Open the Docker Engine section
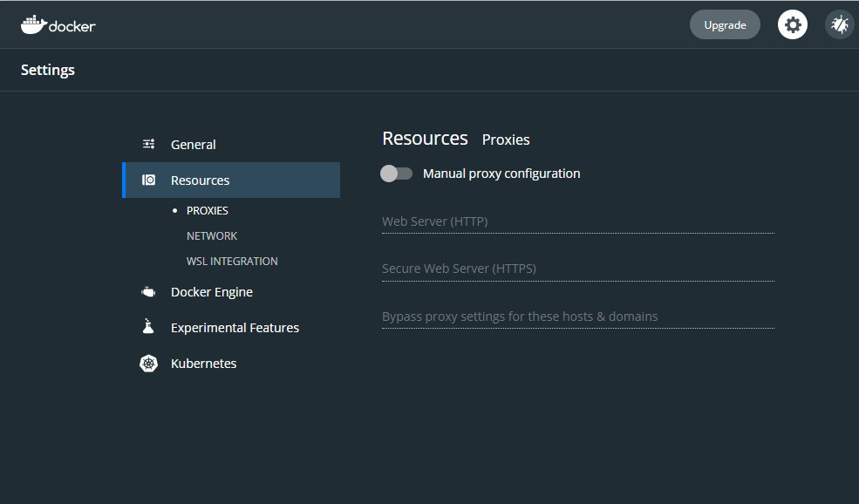 click(x=230, y=292)
